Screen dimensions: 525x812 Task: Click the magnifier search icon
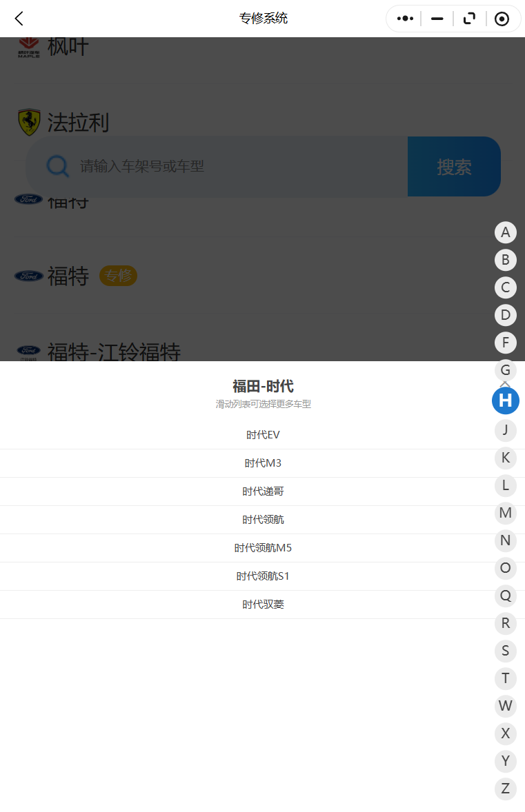coord(57,166)
